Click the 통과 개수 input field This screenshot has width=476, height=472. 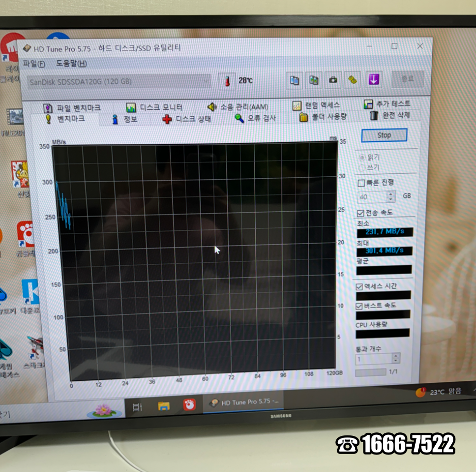pos(374,359)
